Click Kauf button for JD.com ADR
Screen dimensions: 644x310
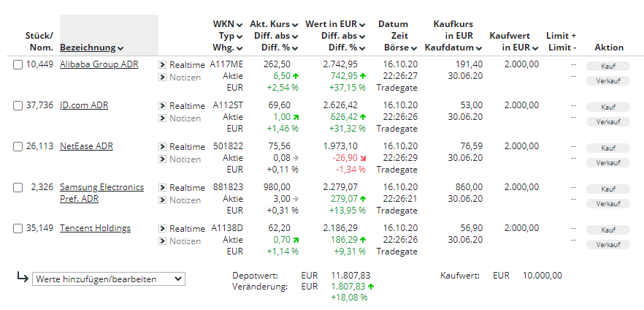(x=607, y=107)
